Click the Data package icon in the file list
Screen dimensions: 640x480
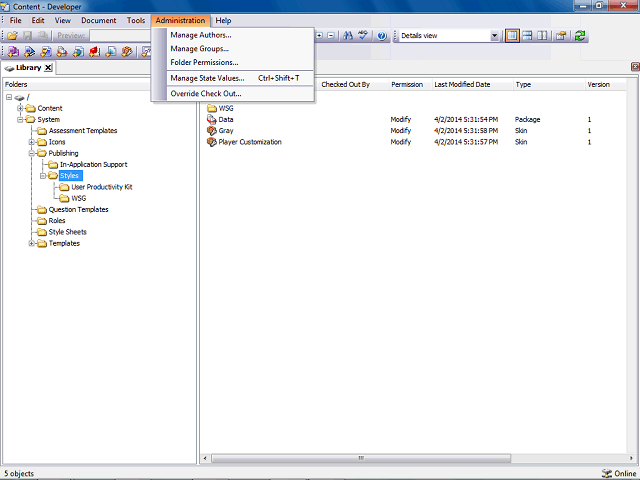pyautogui.click(x=211, y=120)
